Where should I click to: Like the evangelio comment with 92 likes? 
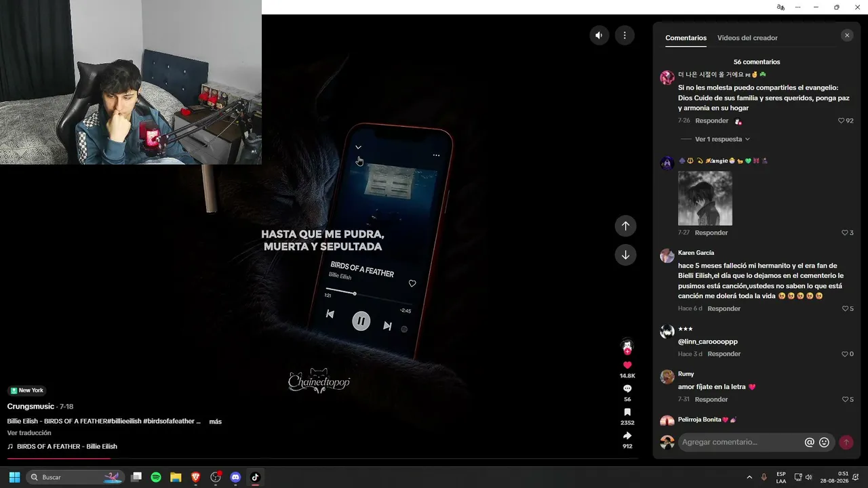click(x=842, y=121)
